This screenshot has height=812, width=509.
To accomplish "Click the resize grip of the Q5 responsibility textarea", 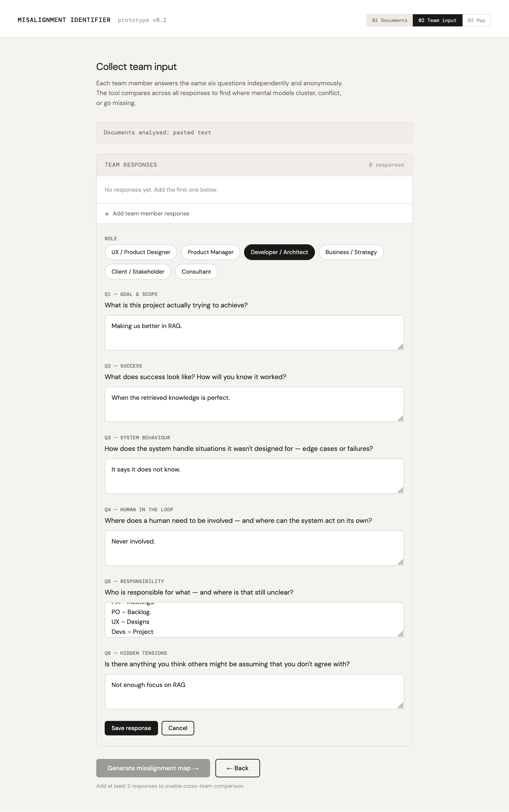I will pos(400,634).
